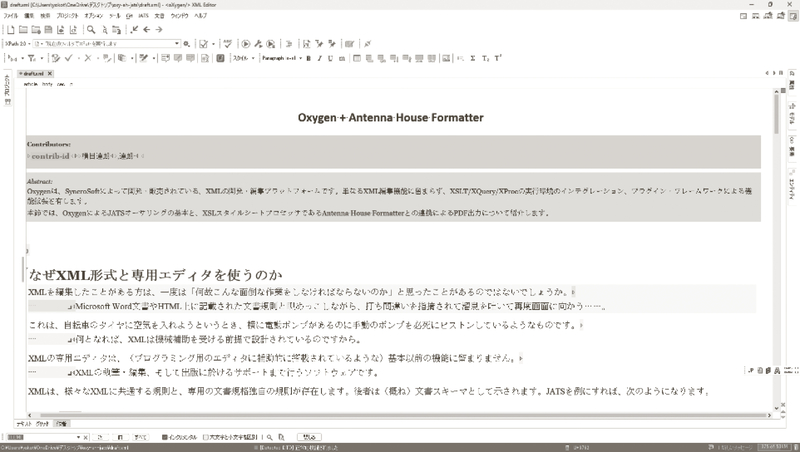Viewport: 800px width, 452px height.
Task: Insert equation sigma icon
Action: click(x=473, y=58)
